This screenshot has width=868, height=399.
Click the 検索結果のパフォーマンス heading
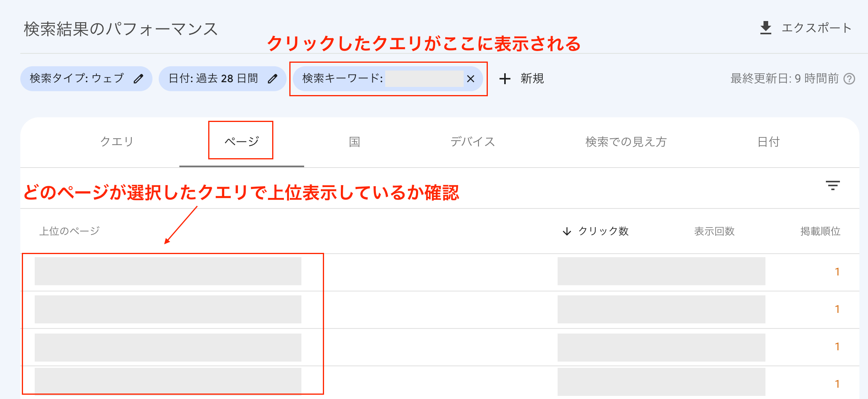[x=121, y=29]
